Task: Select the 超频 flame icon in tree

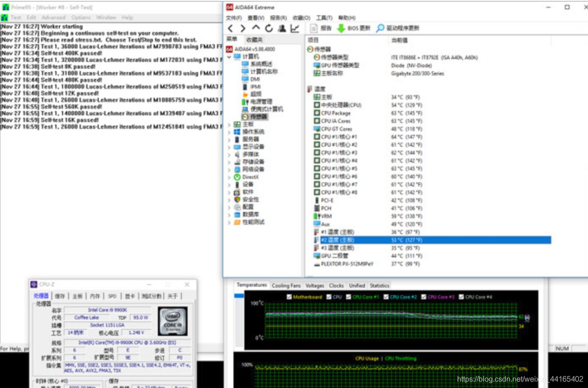Action: pos(245,94)
